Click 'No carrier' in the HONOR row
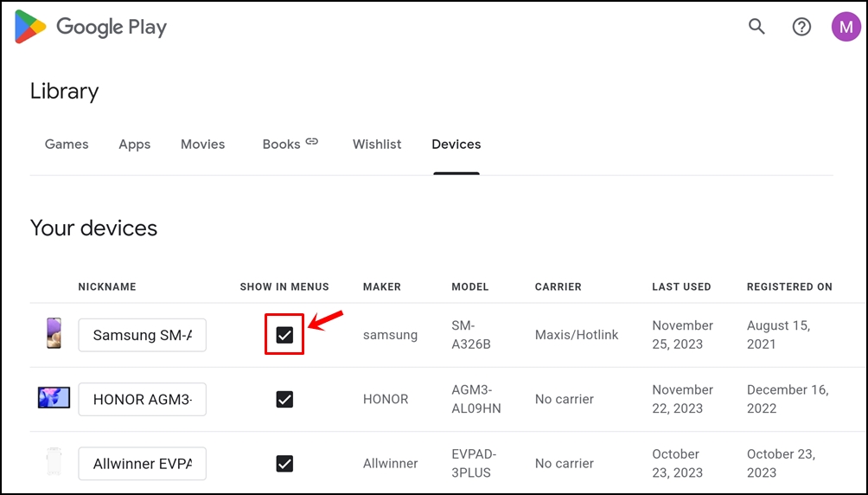The width and height of the screenshot is (868, 495). pyautogui.click(x=564, y=399)
